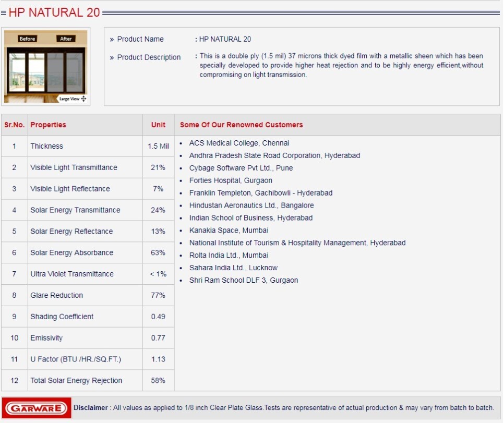Click Franklin Templeton, Gachibowli entry
The image size is (504, 423).
coord(261,193)
